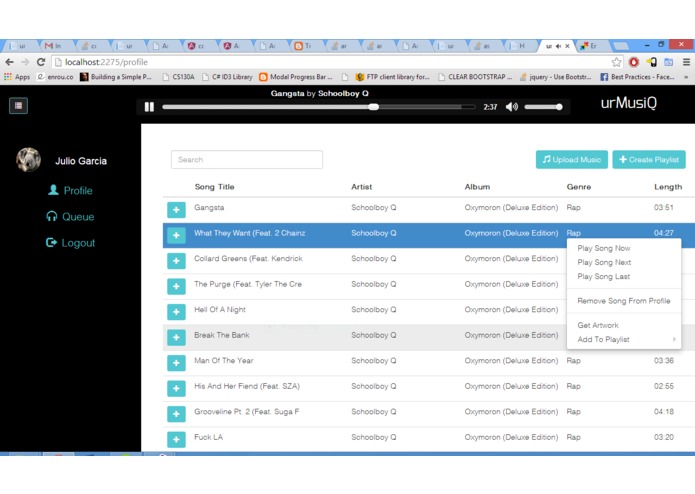Click the Create Playlist button
Viewport: 695px width, 494px height.
(649, 159)
